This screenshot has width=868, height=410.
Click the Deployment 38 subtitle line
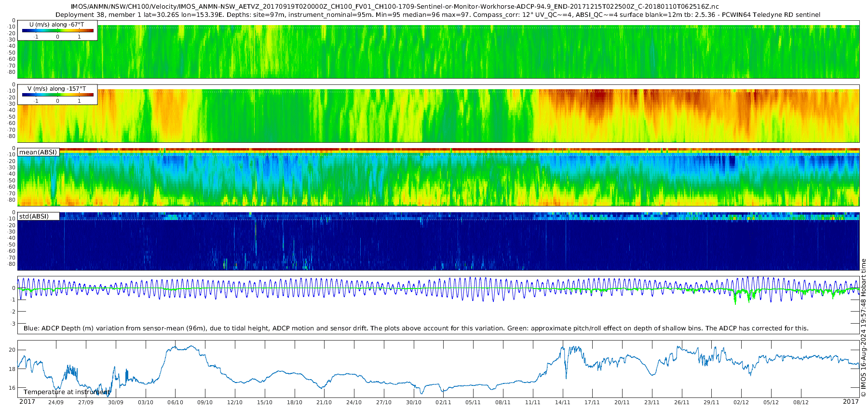coord(438,15)
